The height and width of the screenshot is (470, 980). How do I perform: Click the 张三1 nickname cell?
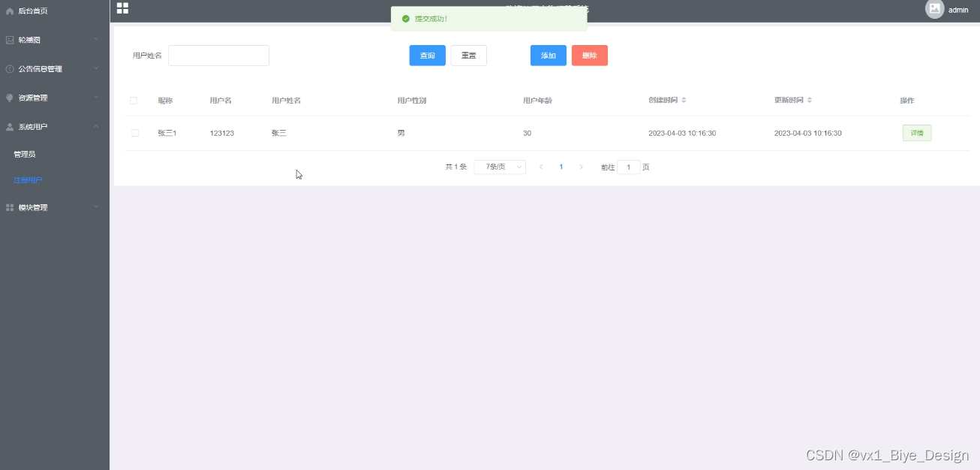click(167, 133)
